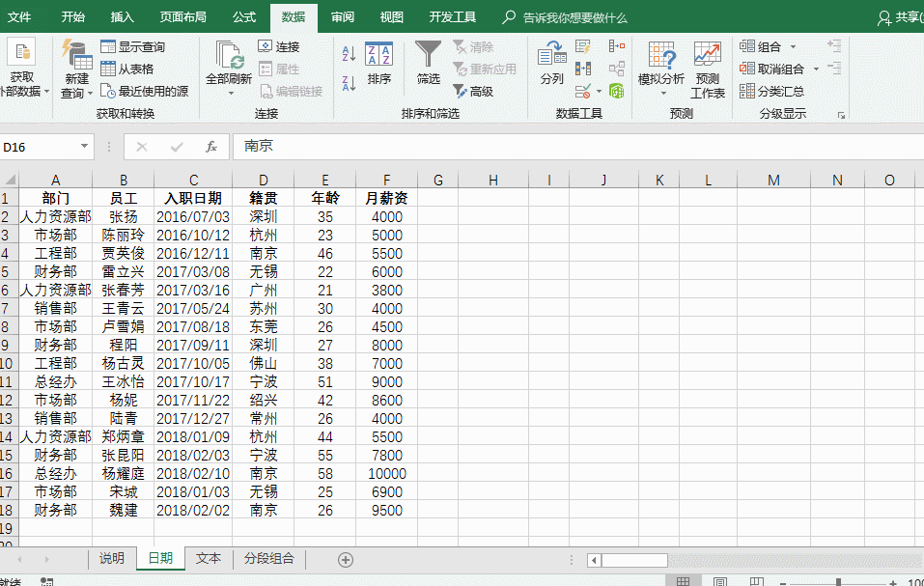
Task: Click the insert function fx icon
Action: coord(210,147)
